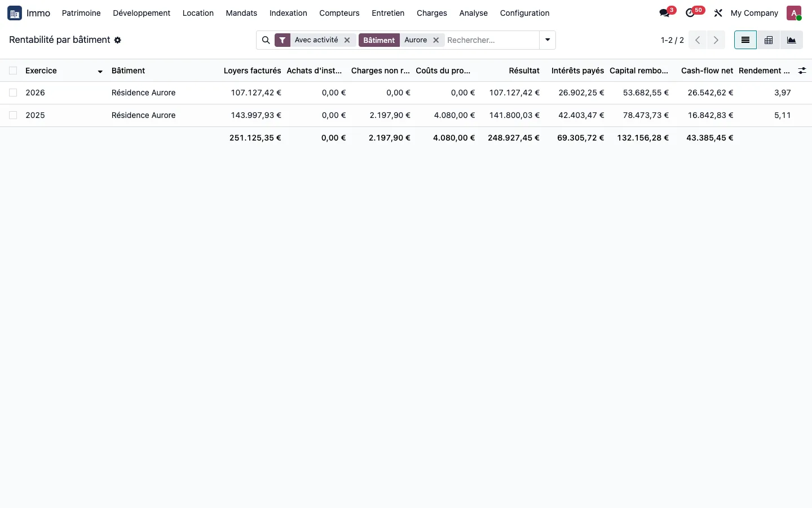Open the My Company switcher
The image size is (812, 508).
(x=754, y=13)
